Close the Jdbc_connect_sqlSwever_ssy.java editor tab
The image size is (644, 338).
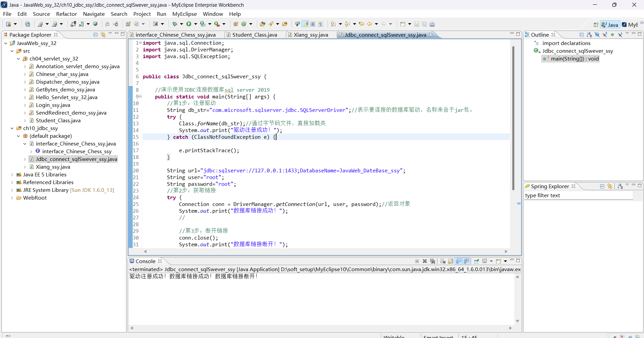[x=431, y=35]
